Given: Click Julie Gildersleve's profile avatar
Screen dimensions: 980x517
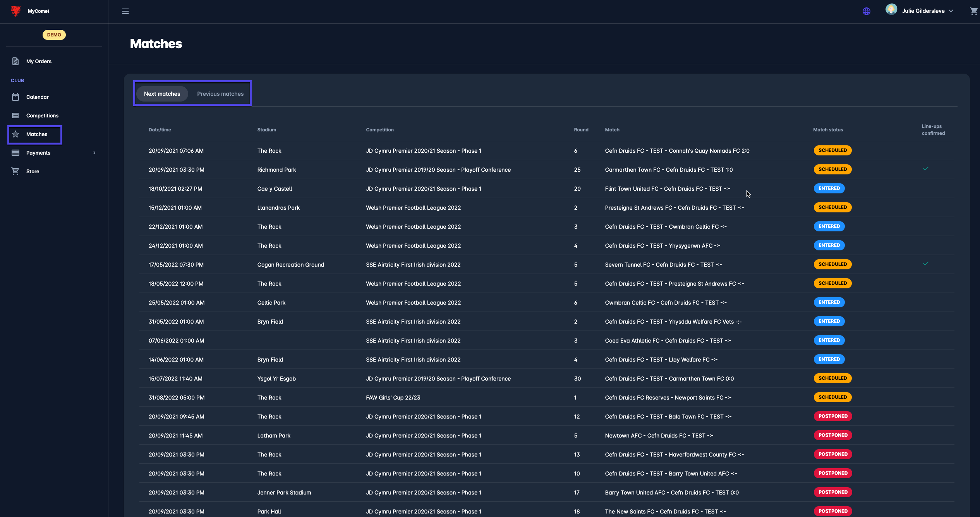Looking at the screenshot, I should coord(891,9).
